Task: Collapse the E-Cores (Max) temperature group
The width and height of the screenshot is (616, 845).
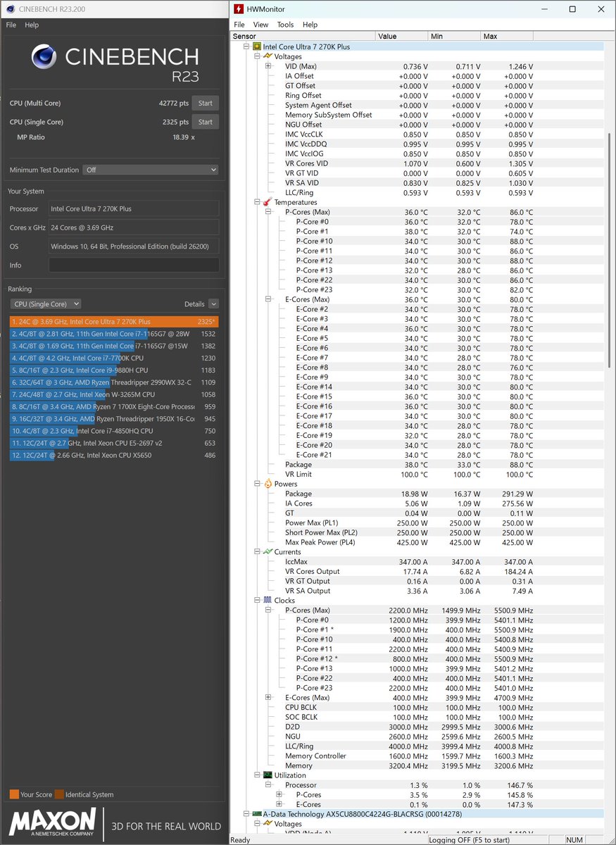Action: click(268, 299)
